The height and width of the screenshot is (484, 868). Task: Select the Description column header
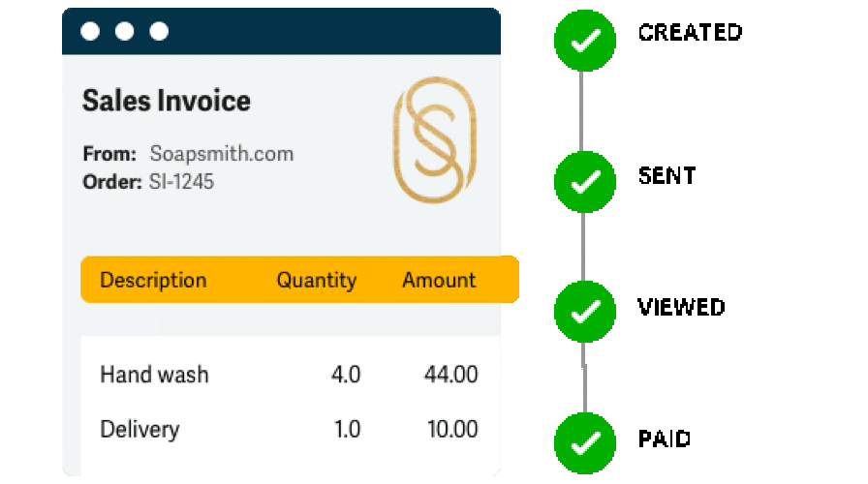point(153,281)
